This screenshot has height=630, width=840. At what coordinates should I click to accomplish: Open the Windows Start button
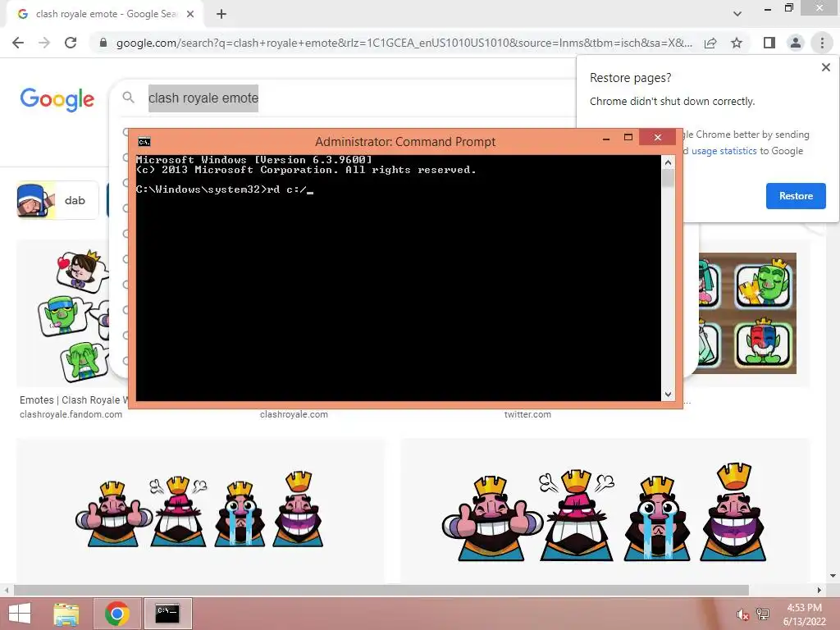point(20,614)
